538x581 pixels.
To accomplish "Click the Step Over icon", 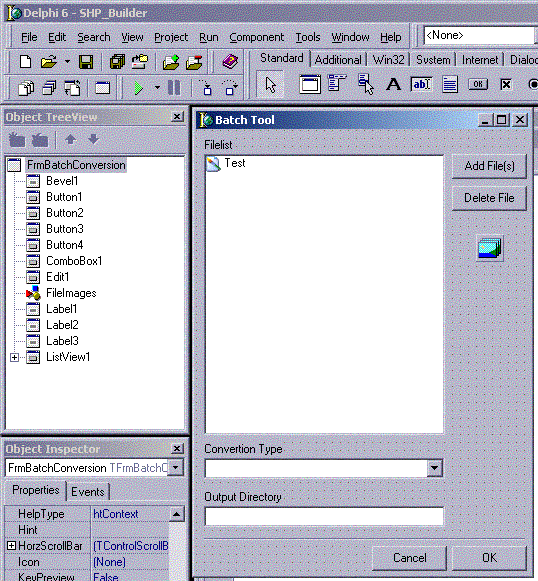I will [x=230, y=88].
